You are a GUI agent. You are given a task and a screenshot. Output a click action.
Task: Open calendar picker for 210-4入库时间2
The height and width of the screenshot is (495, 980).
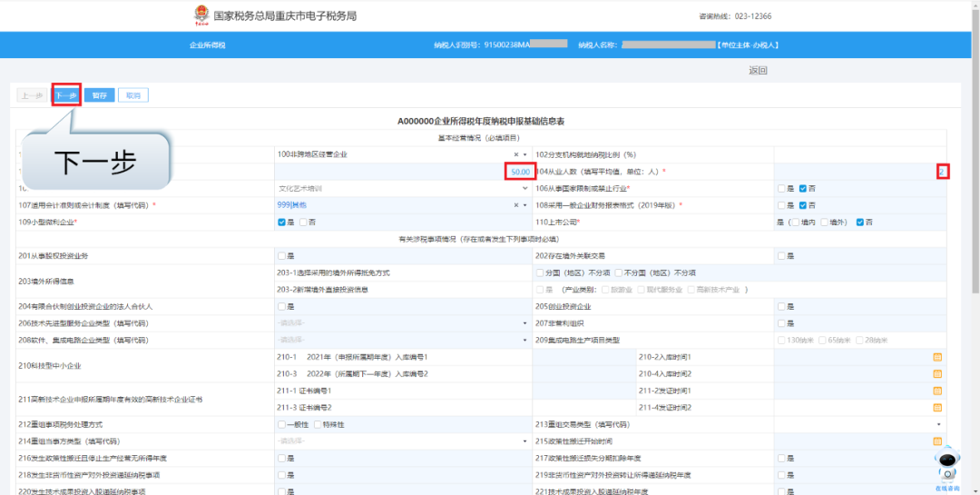click(x=936, y=374)
